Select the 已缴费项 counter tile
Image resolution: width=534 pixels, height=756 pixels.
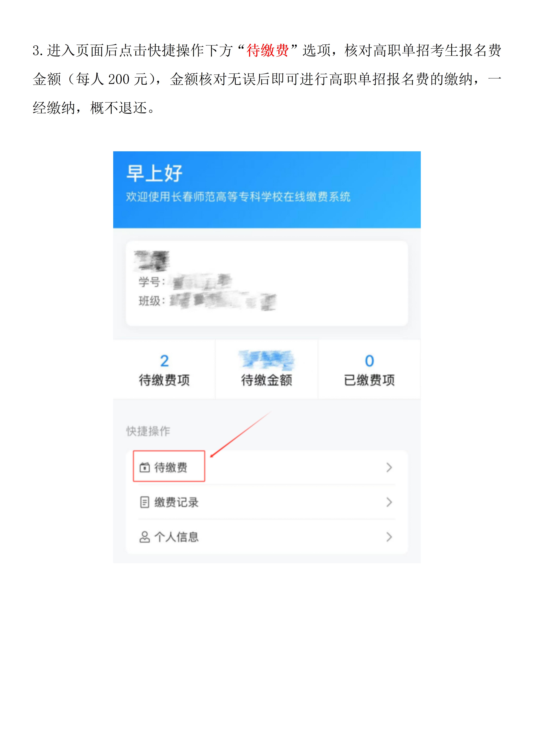(x=369, y=369)
